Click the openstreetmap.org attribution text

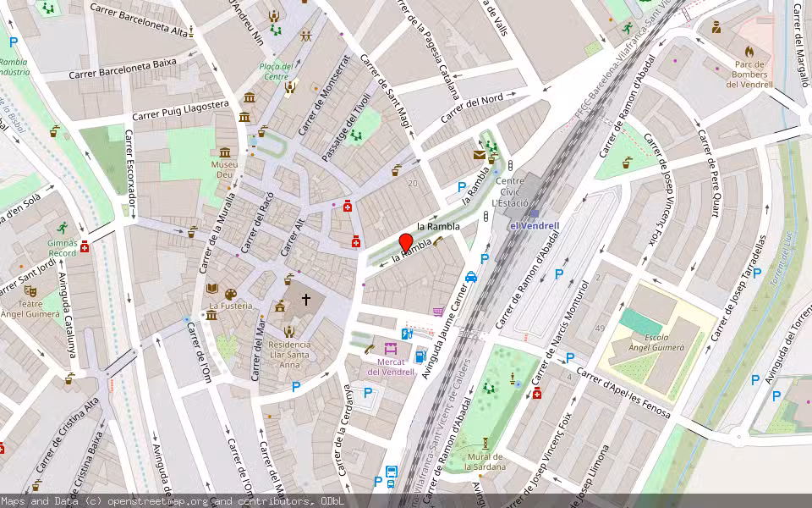(x=158, y=501)
